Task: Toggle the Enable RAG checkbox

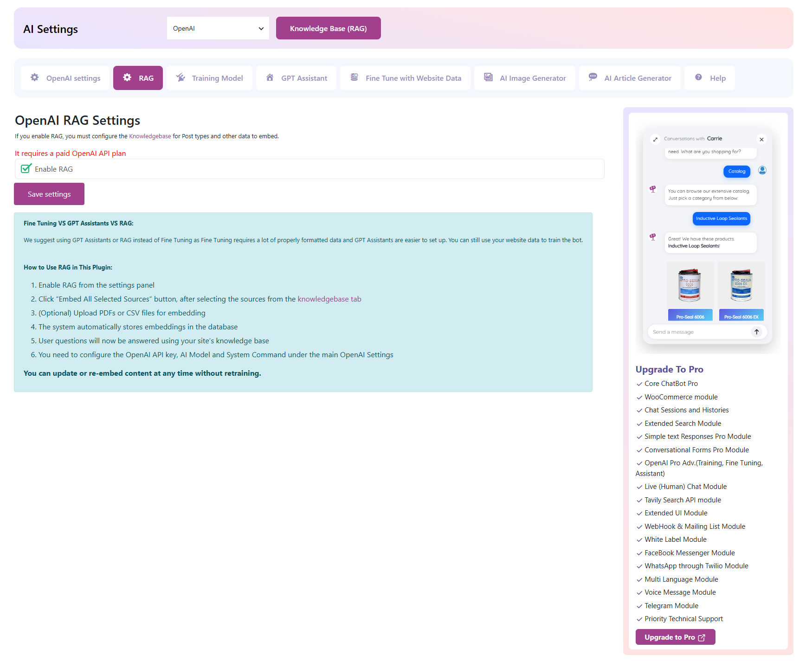Action: coord(26,168)
